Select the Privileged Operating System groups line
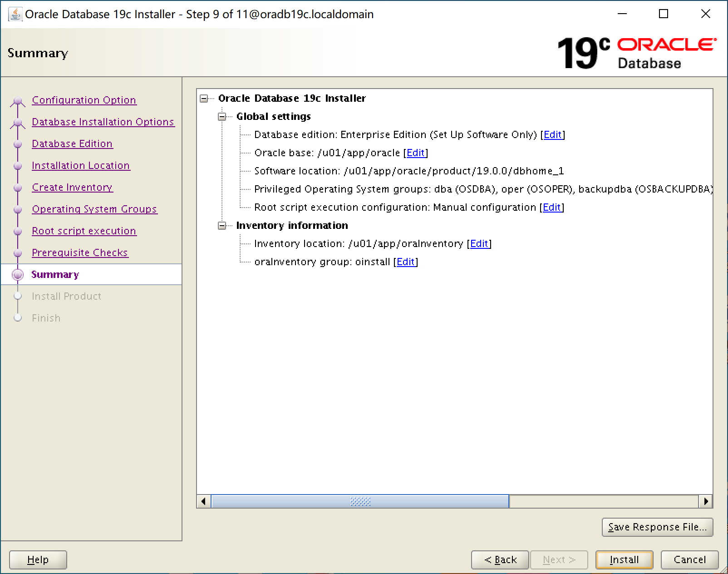Image resolution: width=728 pixels, height=574 pixels. pyautogui.click(x=483, y=189)
